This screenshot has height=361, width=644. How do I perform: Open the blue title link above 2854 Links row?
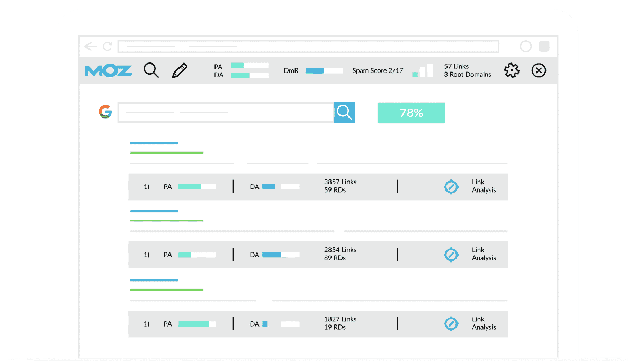pos(154,211)
